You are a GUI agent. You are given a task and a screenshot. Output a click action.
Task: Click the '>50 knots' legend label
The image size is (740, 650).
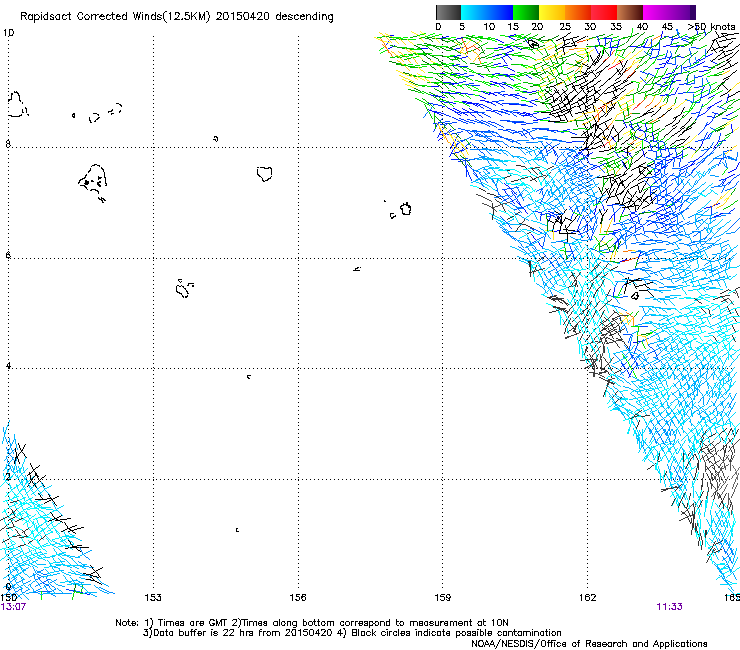(711, 27)
